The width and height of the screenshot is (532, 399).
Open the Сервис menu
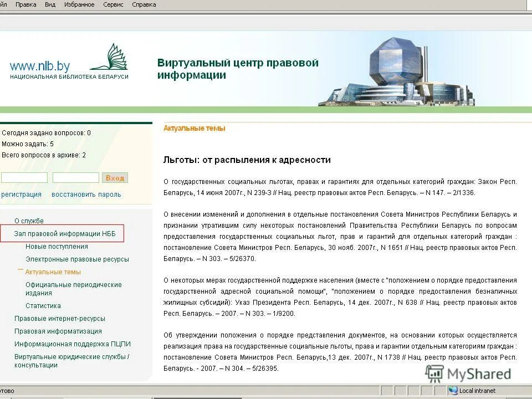click(113, 5)
